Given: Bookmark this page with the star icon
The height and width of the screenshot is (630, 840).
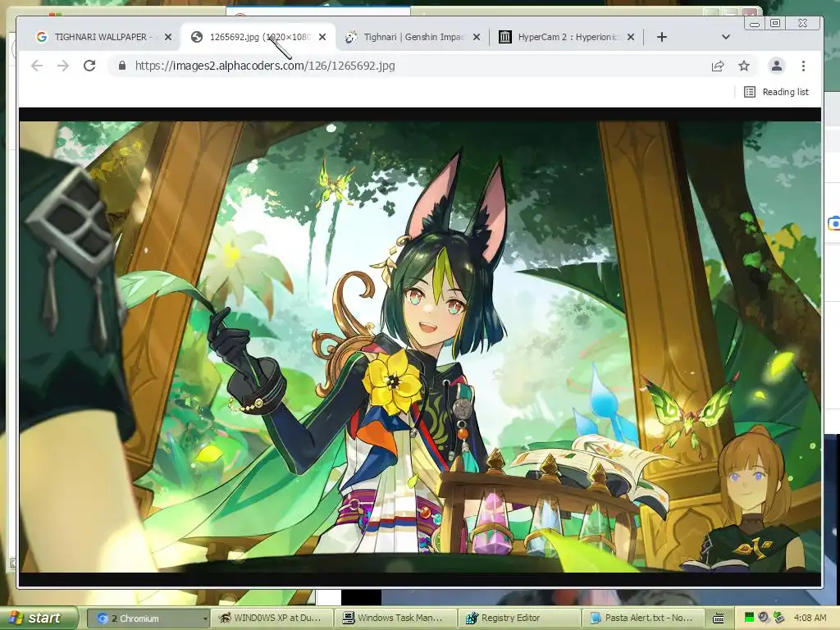Looking at the screenshot, I should (744, 66).
